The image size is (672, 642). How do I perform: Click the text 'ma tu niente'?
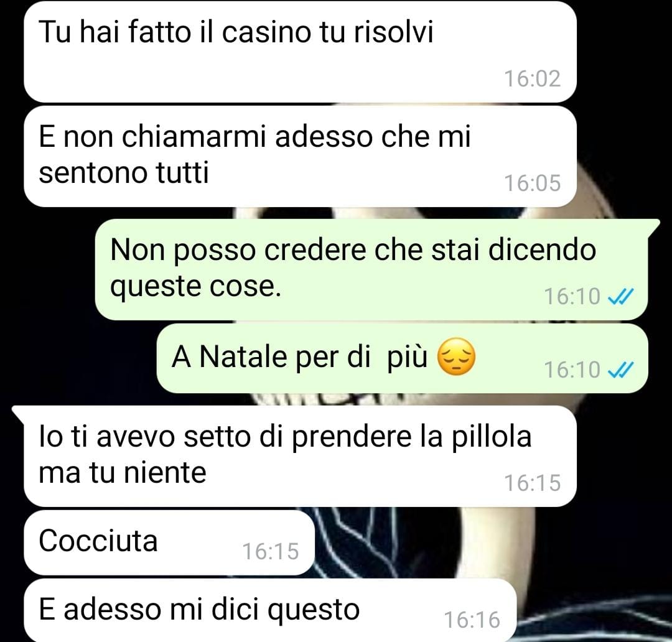point(123,472)
